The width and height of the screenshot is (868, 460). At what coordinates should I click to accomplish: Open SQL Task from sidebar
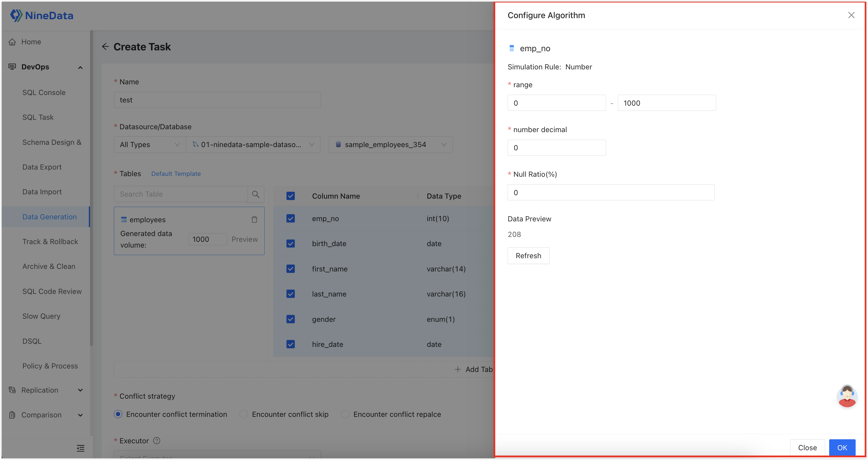[38, 117]
